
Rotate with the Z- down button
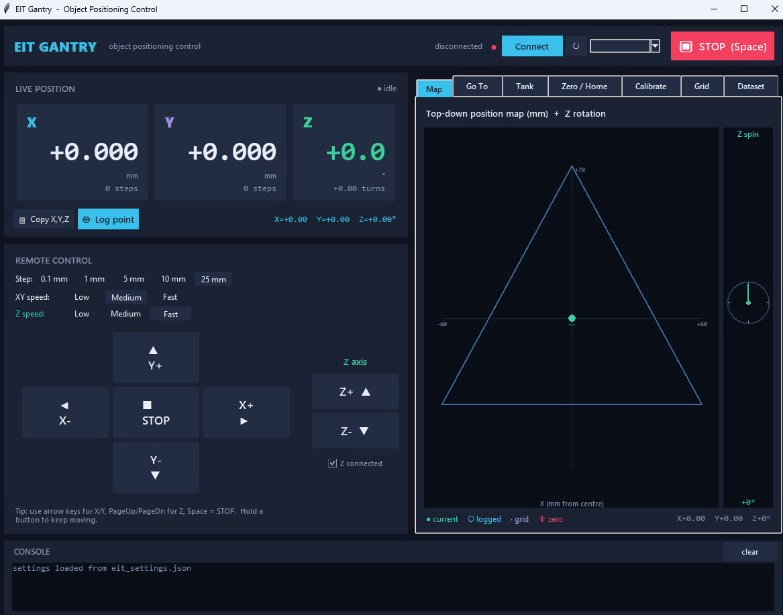(355, 431)
